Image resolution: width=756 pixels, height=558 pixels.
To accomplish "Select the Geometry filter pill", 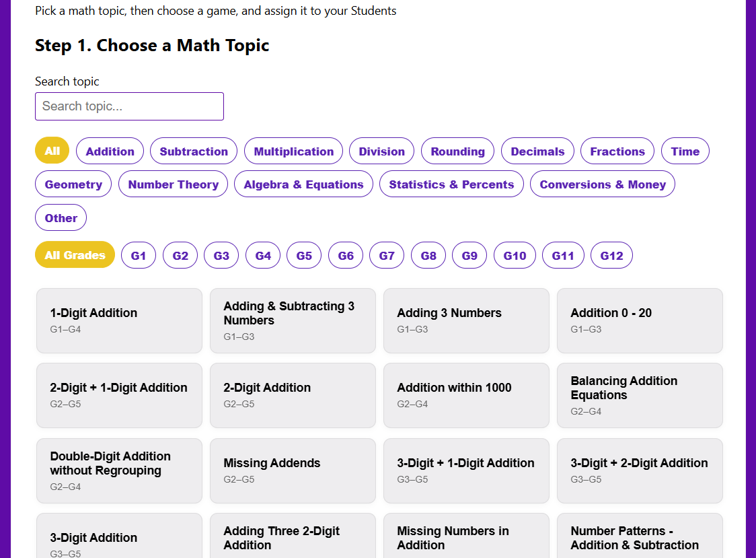I will pos(73,184).
